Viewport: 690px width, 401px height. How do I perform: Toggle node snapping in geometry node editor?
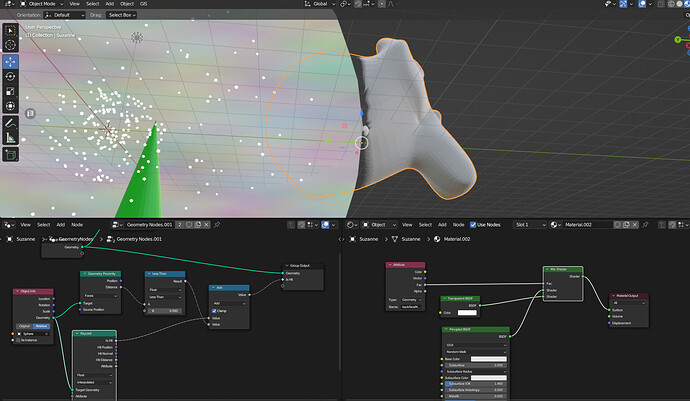301,224
